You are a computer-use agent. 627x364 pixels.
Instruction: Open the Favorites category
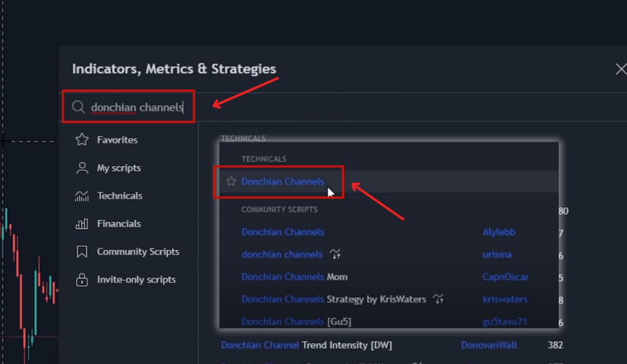[106, 140]
